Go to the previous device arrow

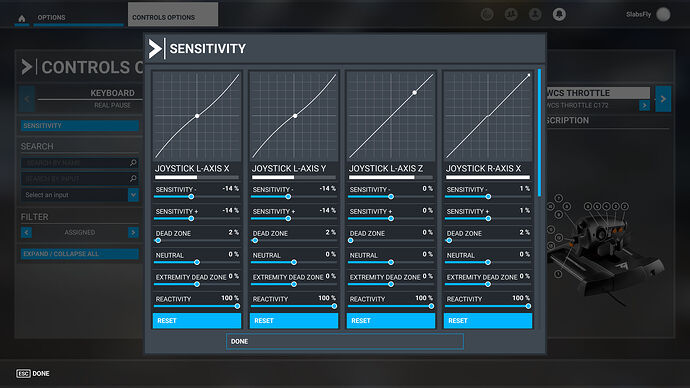(27, 99)
